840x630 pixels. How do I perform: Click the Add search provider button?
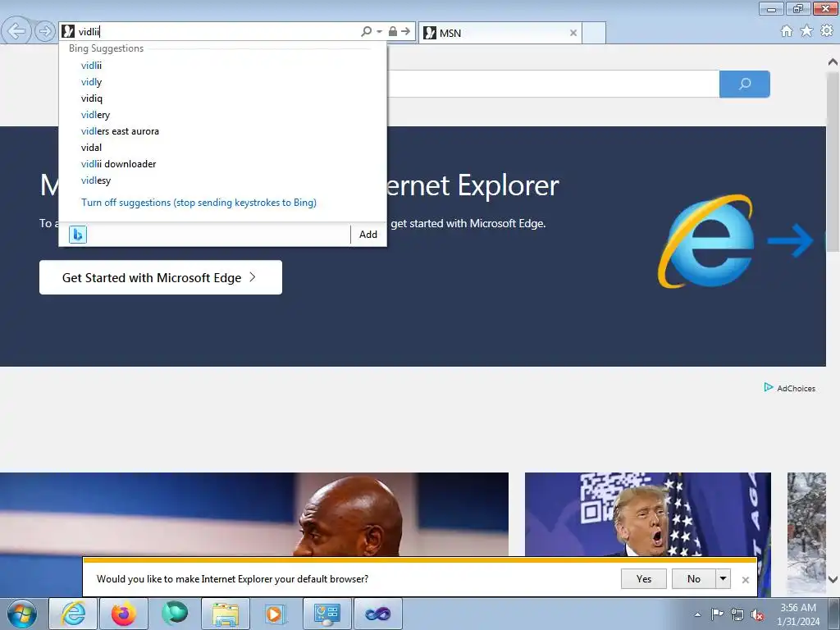tap(368, 234)
